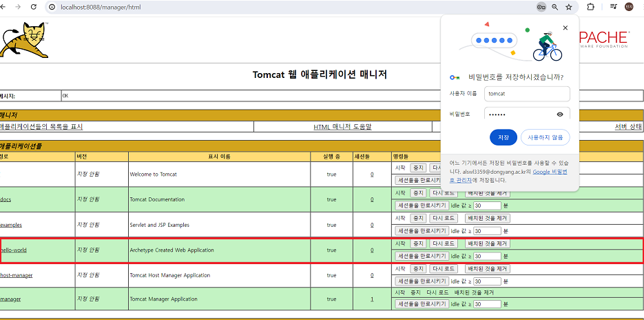Screen dimensions: 644x320
Task: Edit idle value field for hello-world row
Action: pyautogui.click(x=487, y=256)
